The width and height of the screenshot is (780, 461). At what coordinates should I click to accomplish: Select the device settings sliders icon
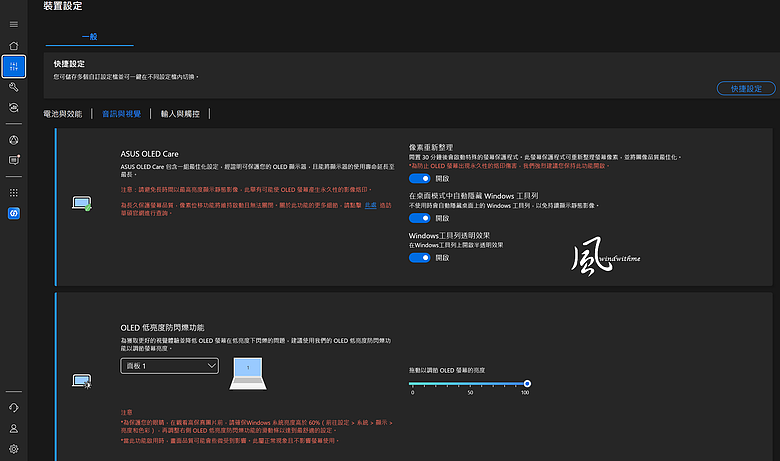[x=14, y=67]
